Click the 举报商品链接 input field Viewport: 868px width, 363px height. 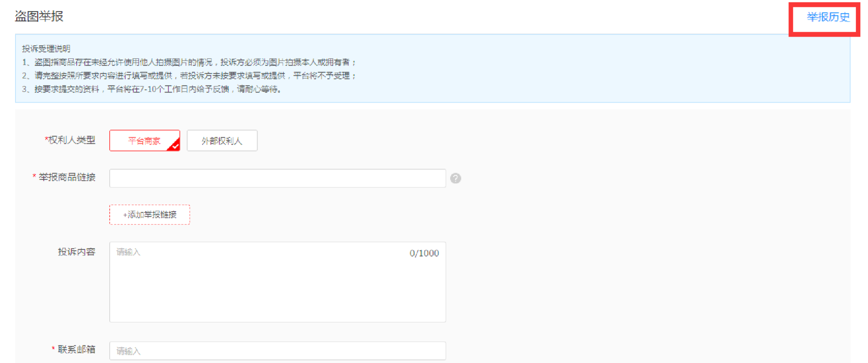pos(278,178)
